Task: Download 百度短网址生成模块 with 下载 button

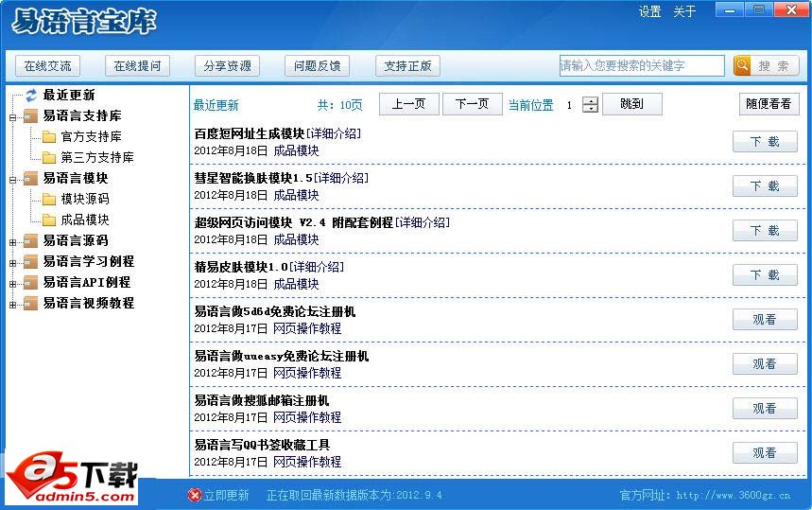Action: point(765,142)
